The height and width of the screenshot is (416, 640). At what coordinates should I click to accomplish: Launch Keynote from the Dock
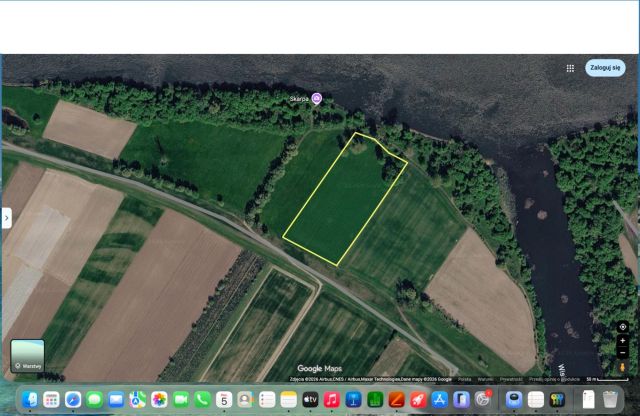[x=353, y=400]
